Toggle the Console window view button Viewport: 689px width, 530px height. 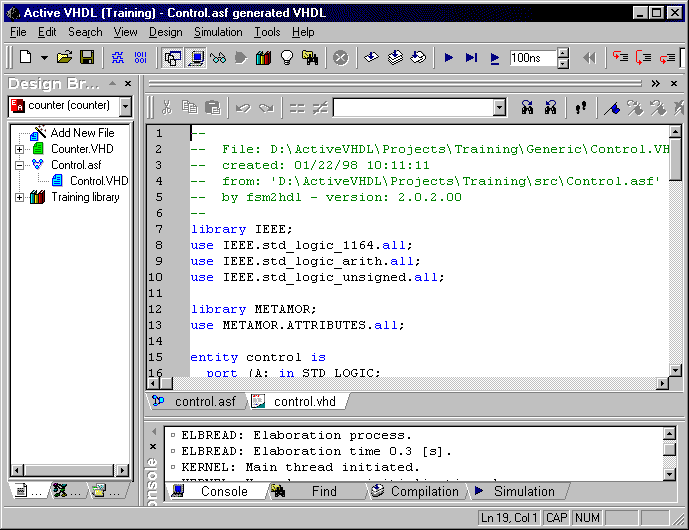click(195, 58)
